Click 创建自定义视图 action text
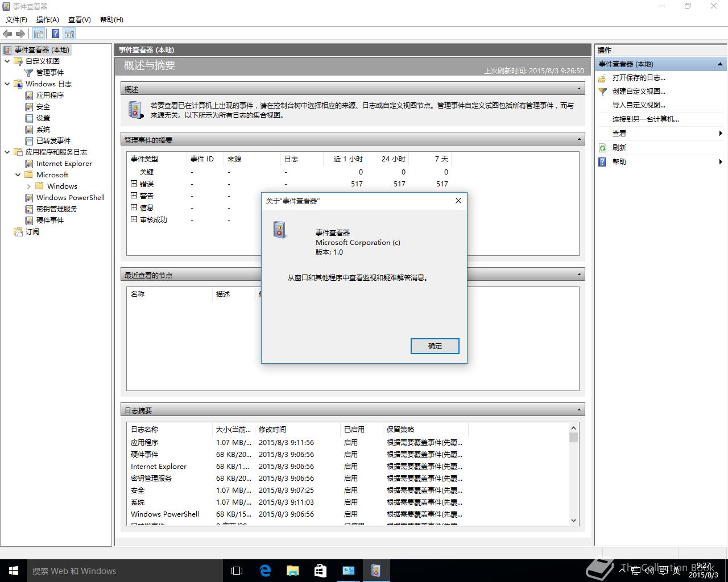The height and width of the screenshot is (582, 728). [639, 91]
